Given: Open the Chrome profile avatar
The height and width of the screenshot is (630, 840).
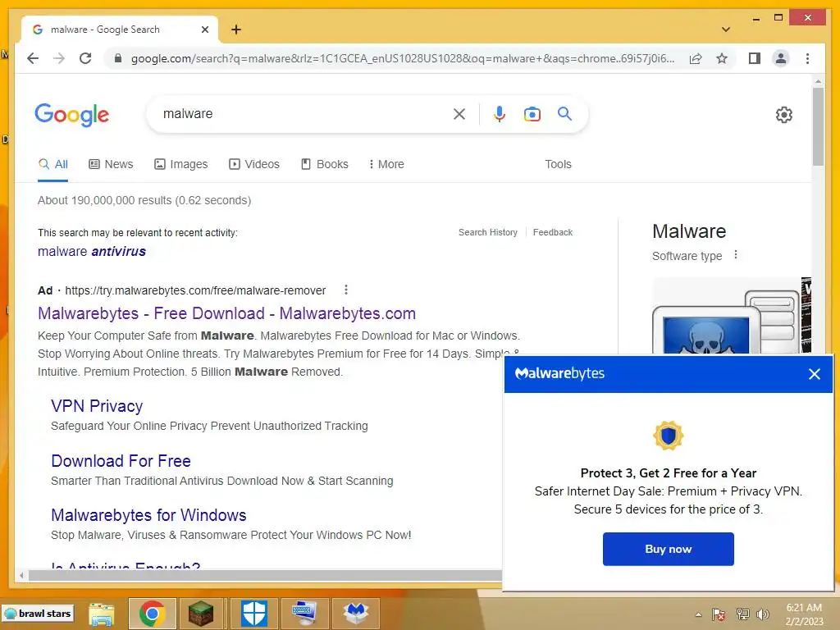Looking at the screenshot, I should 781,58.
